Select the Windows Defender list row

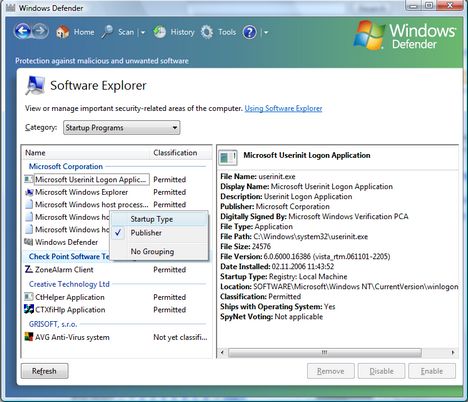67,242
